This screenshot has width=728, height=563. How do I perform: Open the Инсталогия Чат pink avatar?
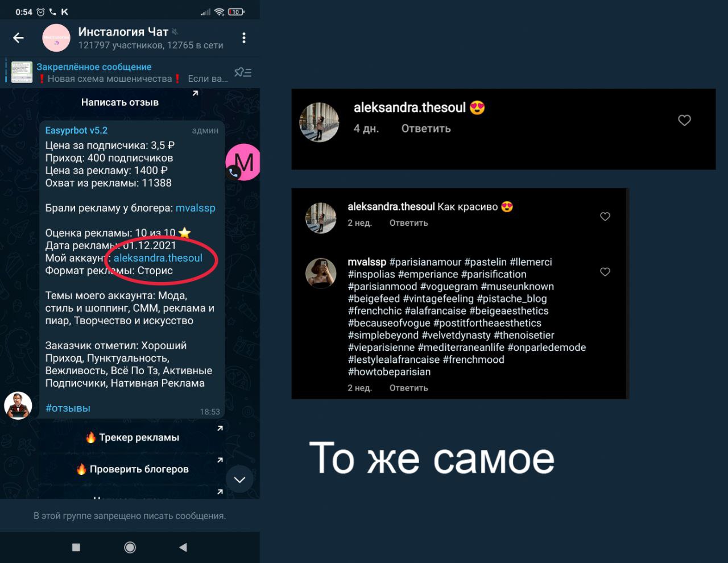[x=56, y=38]
